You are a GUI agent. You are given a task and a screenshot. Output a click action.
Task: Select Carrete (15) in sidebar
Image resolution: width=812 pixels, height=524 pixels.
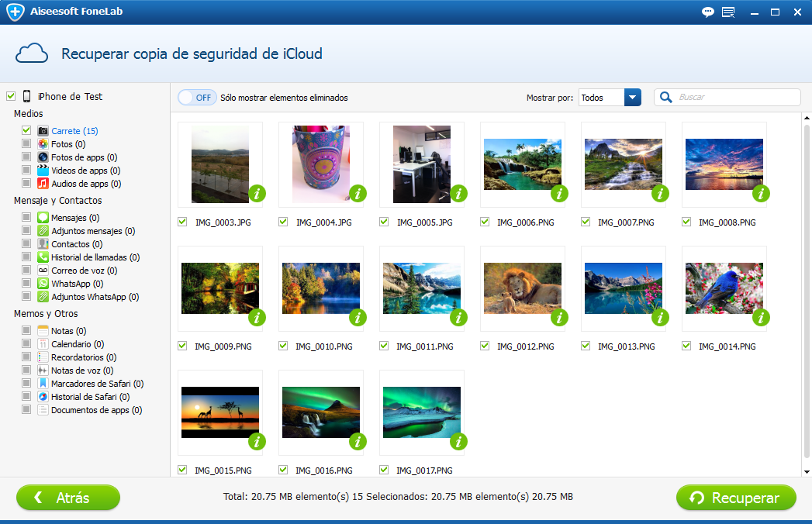click(x=74, y=131)
